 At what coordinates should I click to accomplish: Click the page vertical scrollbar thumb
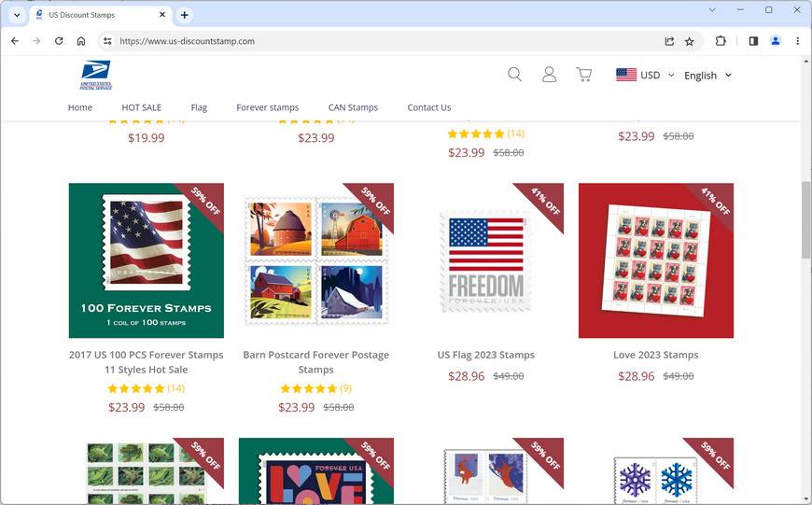tap(806, 220)
